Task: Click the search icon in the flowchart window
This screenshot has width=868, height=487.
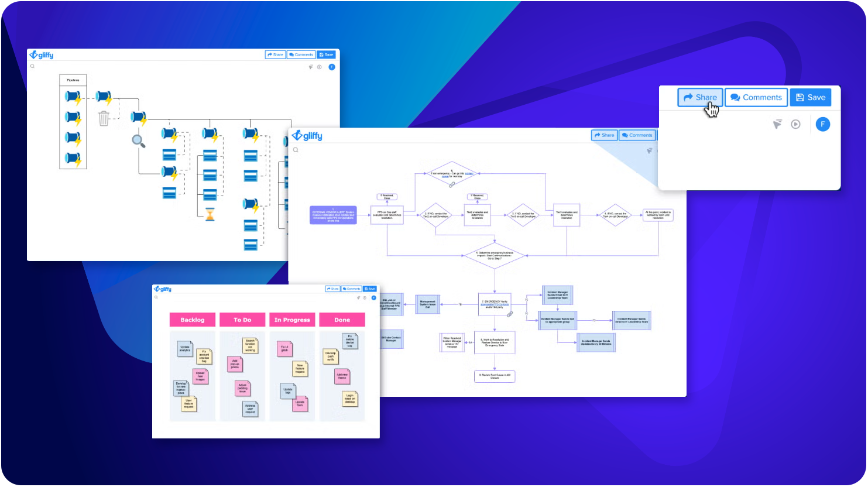Action: [x=296, y=150]
